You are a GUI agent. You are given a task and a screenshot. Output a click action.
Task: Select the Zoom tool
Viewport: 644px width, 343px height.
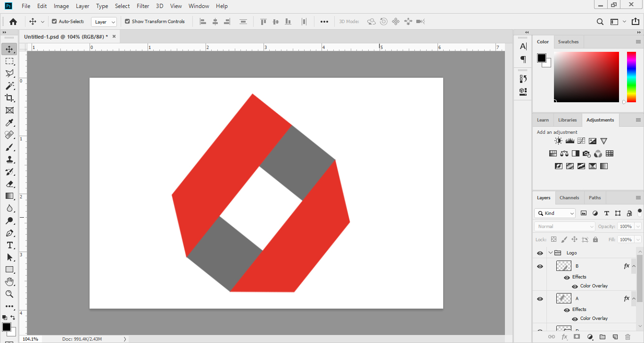pos(9,294)
